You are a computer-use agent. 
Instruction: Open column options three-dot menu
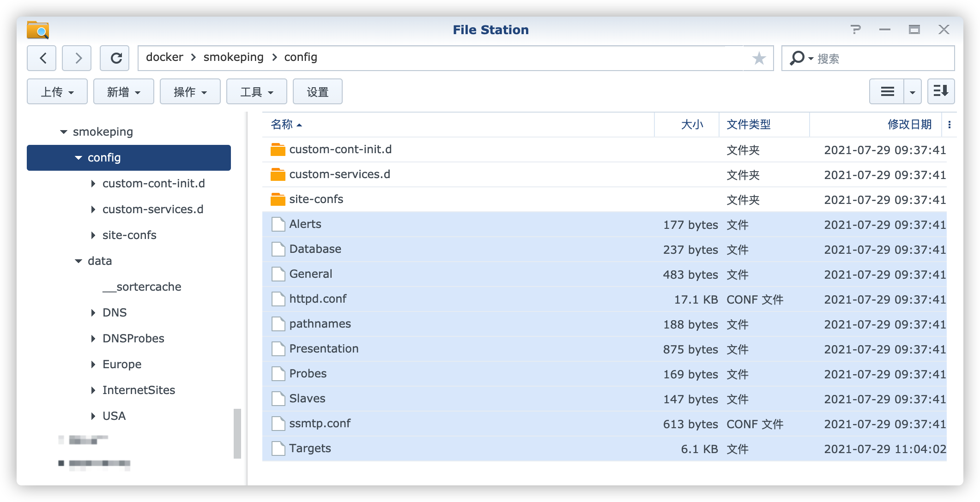tap(949, 125)
